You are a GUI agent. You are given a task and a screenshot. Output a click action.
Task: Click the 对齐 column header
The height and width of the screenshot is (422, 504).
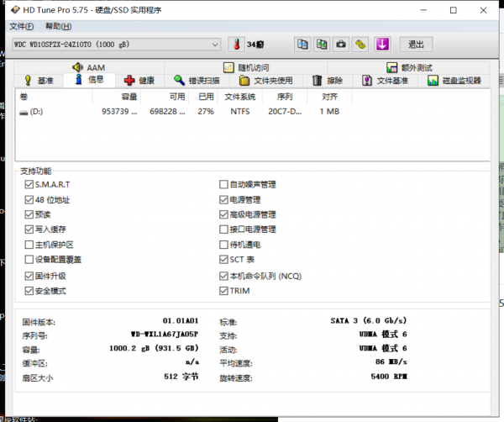(329, 97)
